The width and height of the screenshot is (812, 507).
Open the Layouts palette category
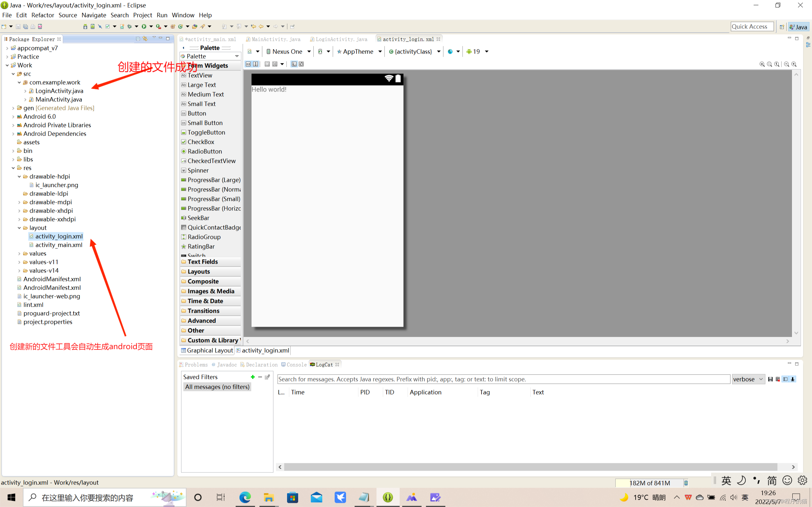click(x=199, y=272)
